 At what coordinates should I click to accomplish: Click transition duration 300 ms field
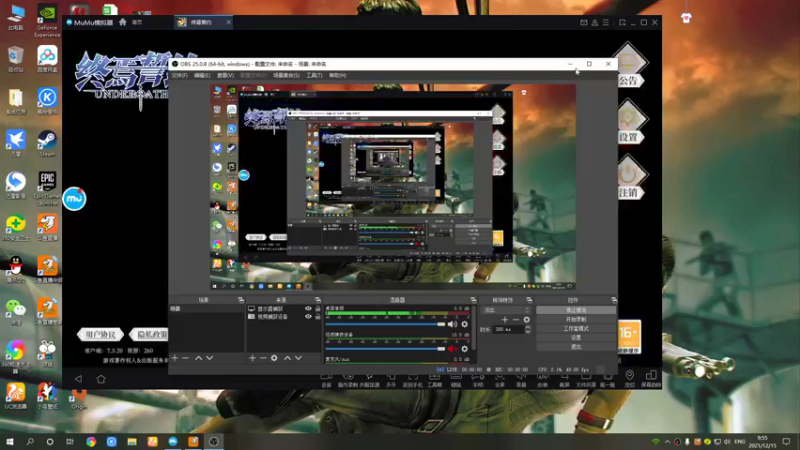coord(509,330)
